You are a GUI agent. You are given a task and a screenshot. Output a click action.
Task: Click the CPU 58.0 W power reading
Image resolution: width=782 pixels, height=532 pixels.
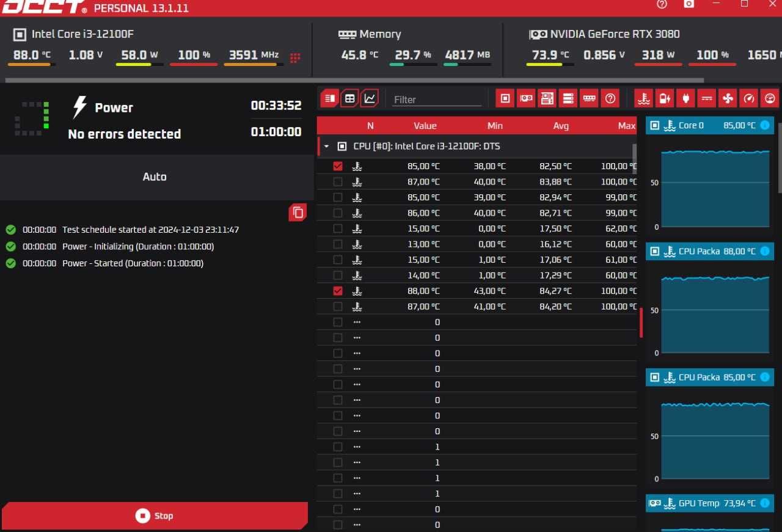coord(139,55)
